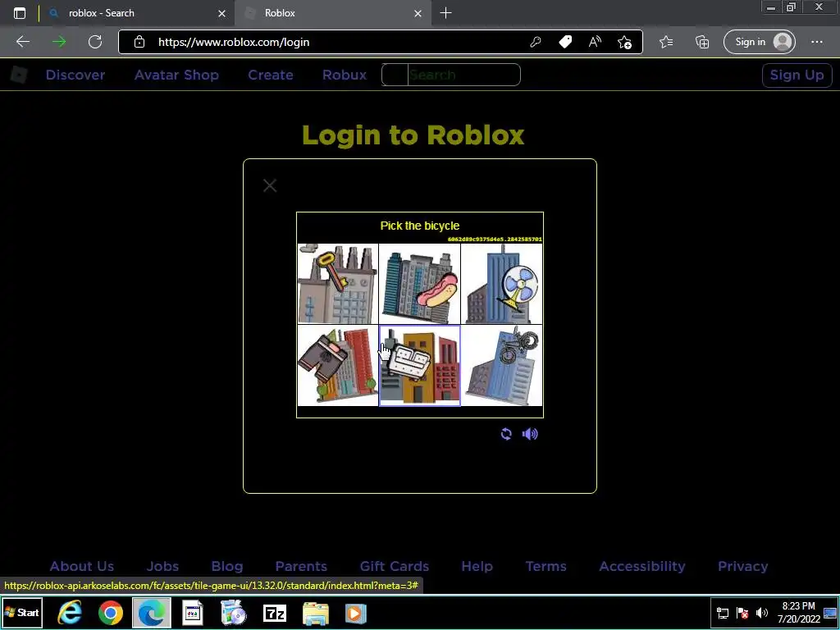Close the roblox - Search tab
Image resolution: width=840 pixels, height=630 pixels.
(x=221, y=13)
